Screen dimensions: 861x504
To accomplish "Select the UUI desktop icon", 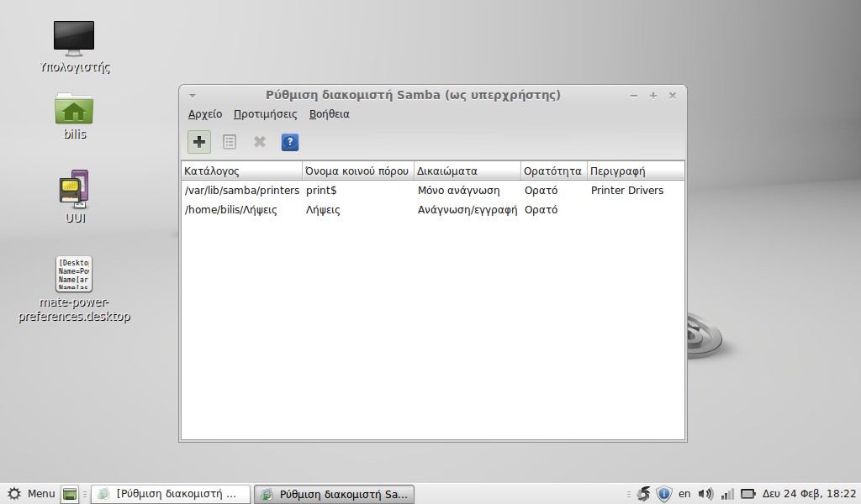I will [74, 197].
